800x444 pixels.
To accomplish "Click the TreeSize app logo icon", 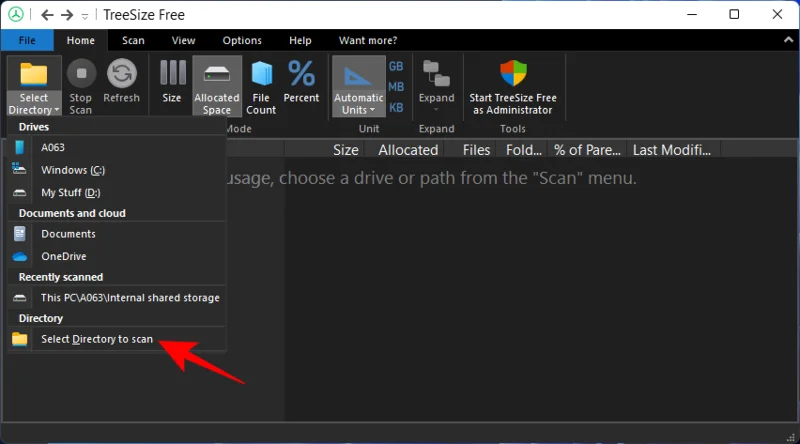I will [x=16, y=14].
